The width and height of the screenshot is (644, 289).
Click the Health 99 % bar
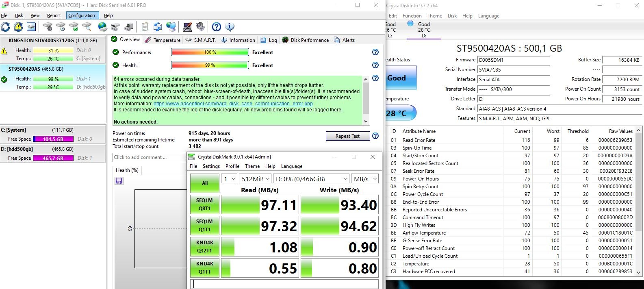click(210, 65)
